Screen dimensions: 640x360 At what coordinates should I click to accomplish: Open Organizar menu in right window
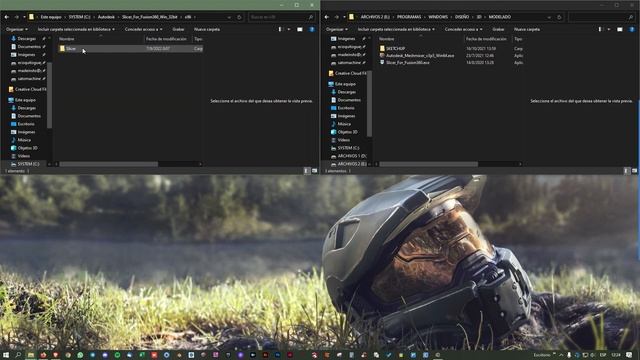(x=337, y=29)
